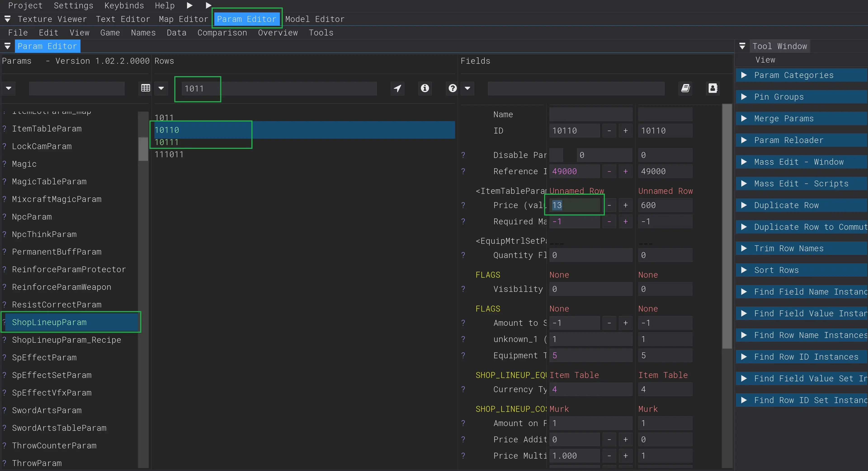Open the Fields filter dropdown arrow
868x471 pixels.
pyautogui.click(x=467, y=88)
